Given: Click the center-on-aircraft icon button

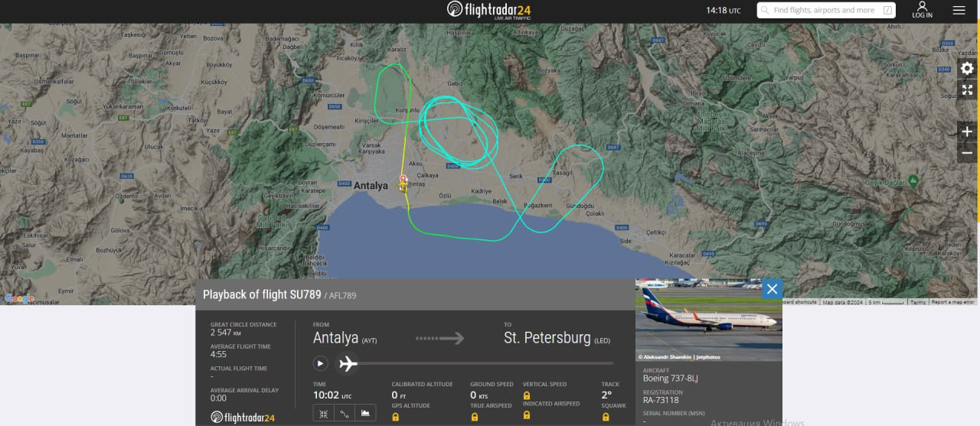Looking at the screenshot, I should pyautogui.click(x=324, y=413).
